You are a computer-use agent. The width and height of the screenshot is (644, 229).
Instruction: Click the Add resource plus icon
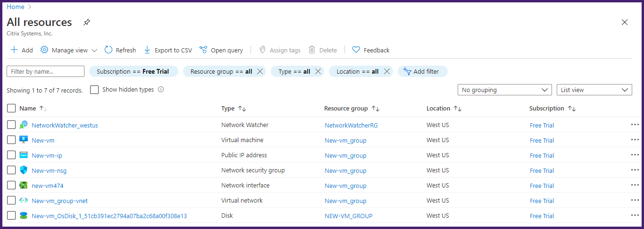(14, 50)
